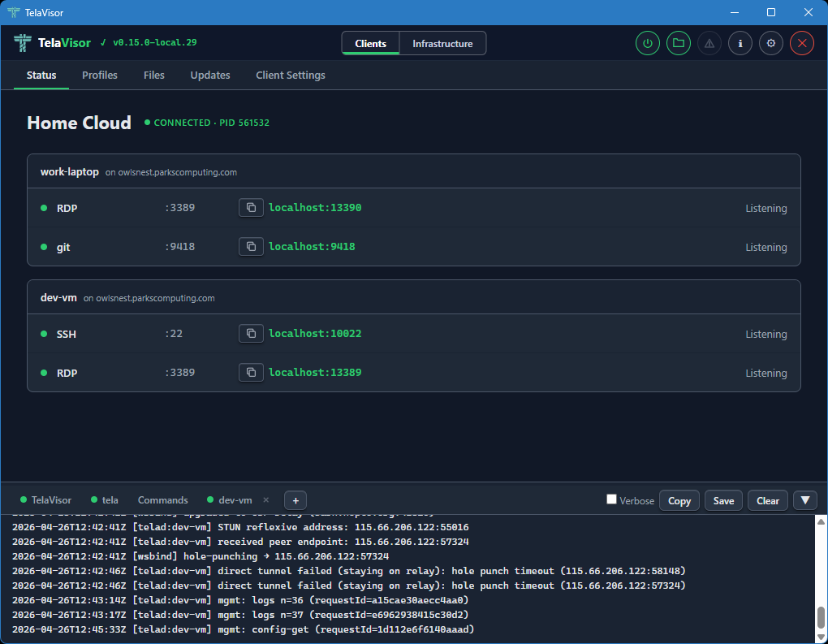Click Listening status in SSH row
Image resolution: width=828 pixels, height=644 pixels.
[x=765, y=334]
